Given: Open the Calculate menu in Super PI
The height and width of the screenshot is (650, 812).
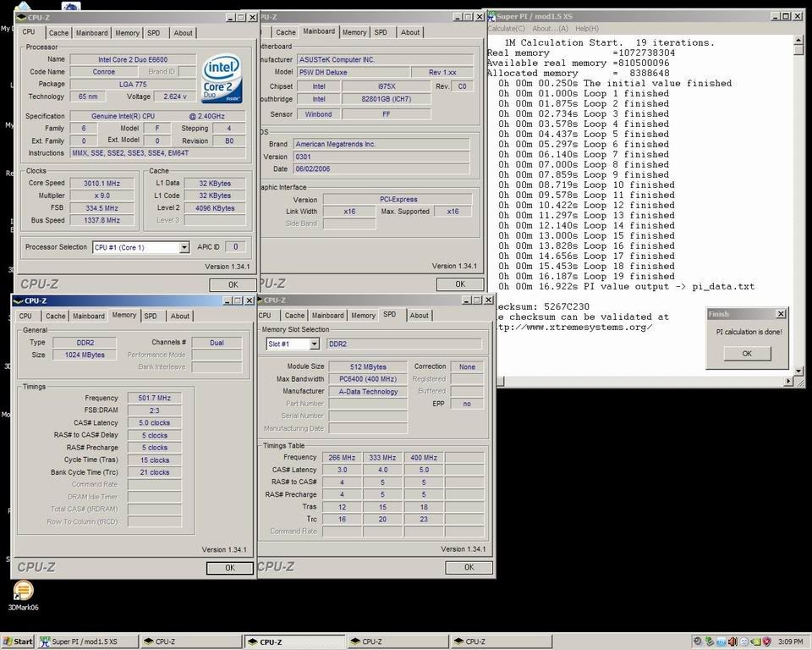Looking at the screenshot, I should click(507, 29).
